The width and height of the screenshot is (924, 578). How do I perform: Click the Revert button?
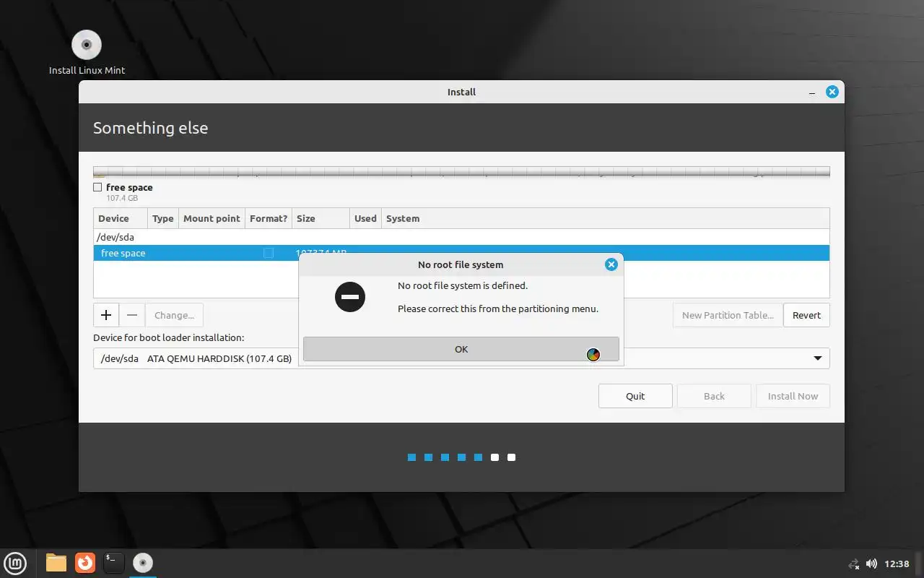coord(806,315)
